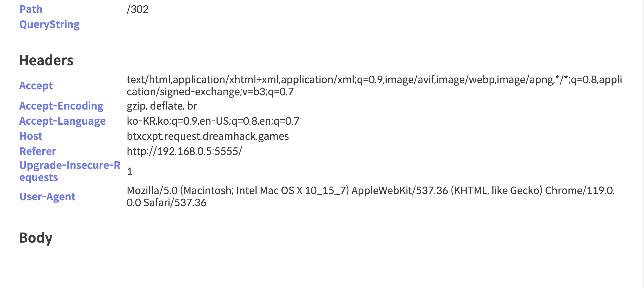Click the QueryString field label
Screen dimensions: 644x288
click(x=49, y=24)
